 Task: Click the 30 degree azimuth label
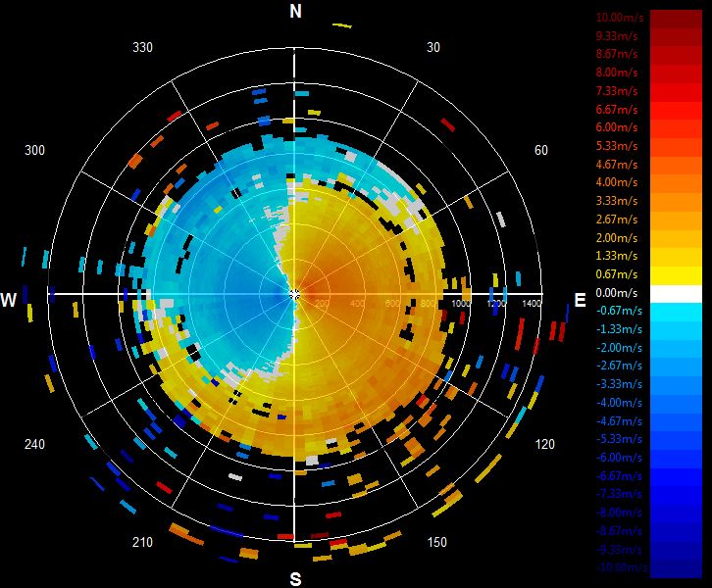click(x=433, y=48)
